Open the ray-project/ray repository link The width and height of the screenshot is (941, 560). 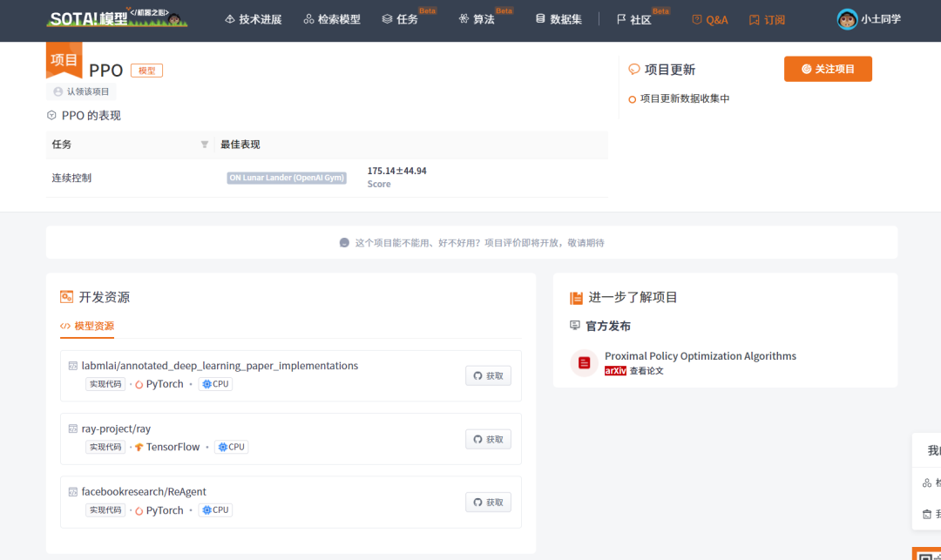coord(116,428)
